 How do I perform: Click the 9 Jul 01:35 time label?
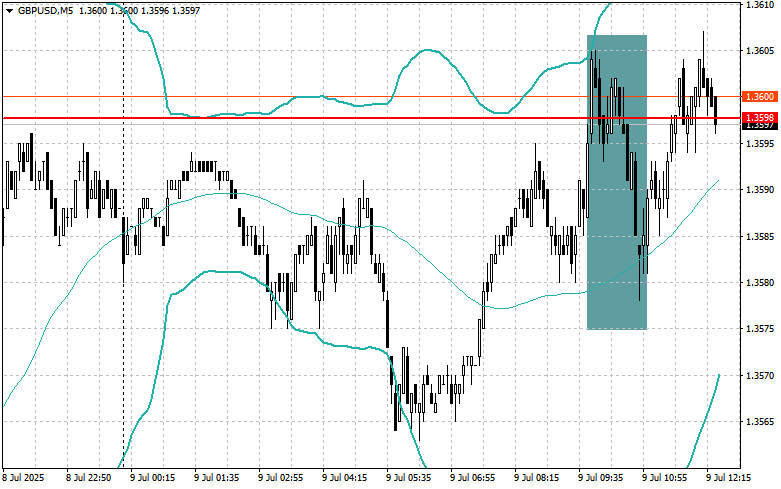[217, 478]
